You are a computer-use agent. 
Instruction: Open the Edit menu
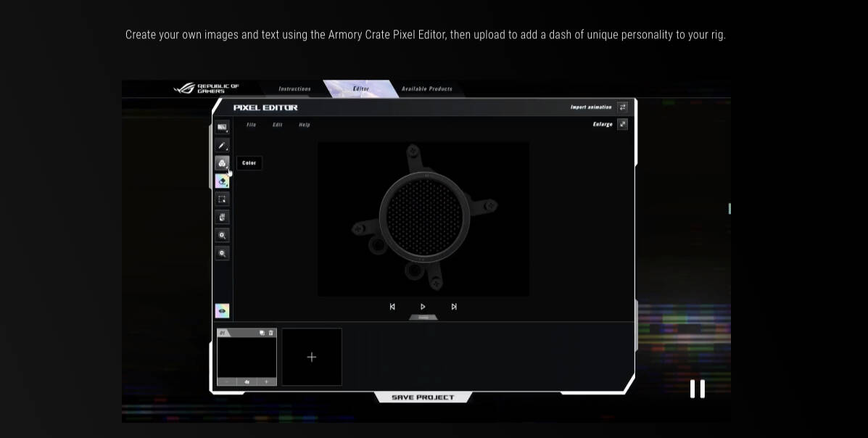277,125
